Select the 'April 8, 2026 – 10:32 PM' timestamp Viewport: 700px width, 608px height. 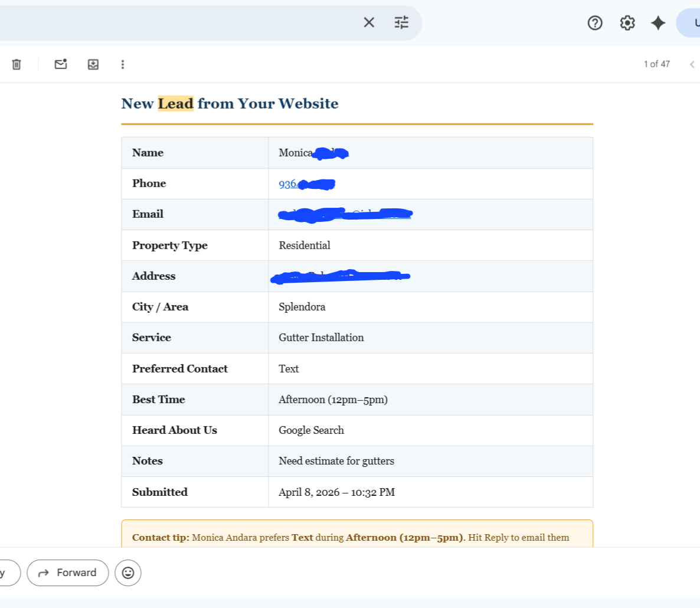coord(336,492)
